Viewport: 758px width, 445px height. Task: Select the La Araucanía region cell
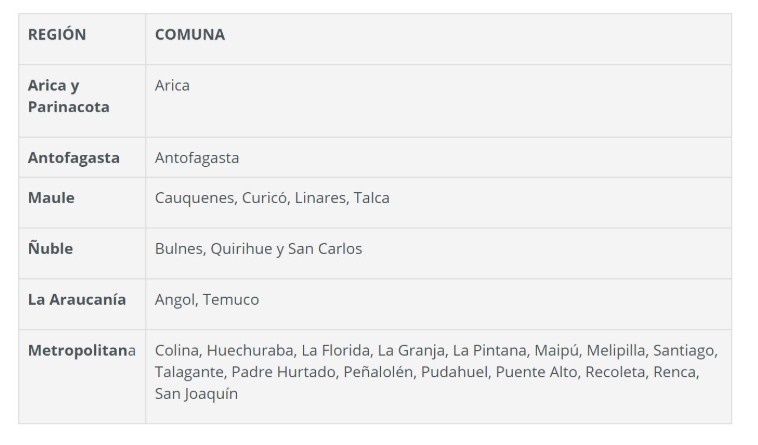(x=77, y=300)
